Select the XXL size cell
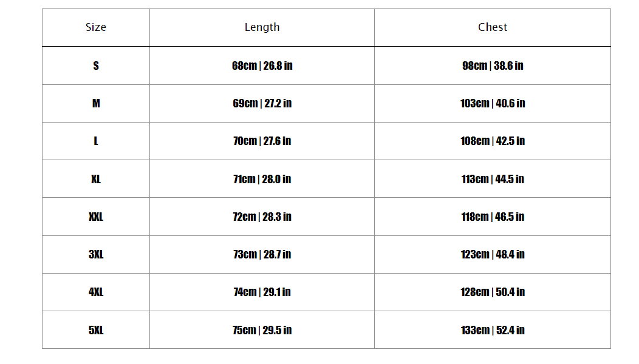 [96, 217]
